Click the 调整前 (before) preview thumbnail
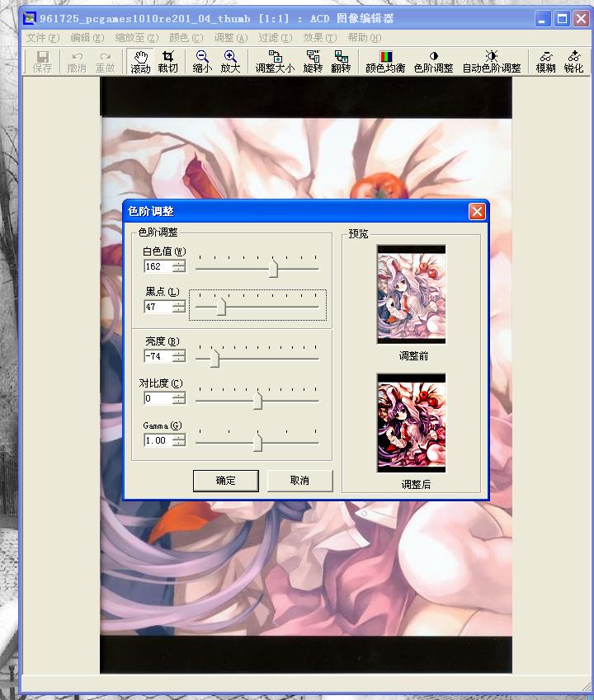This screenshot has height=700, width=594. 412,294
